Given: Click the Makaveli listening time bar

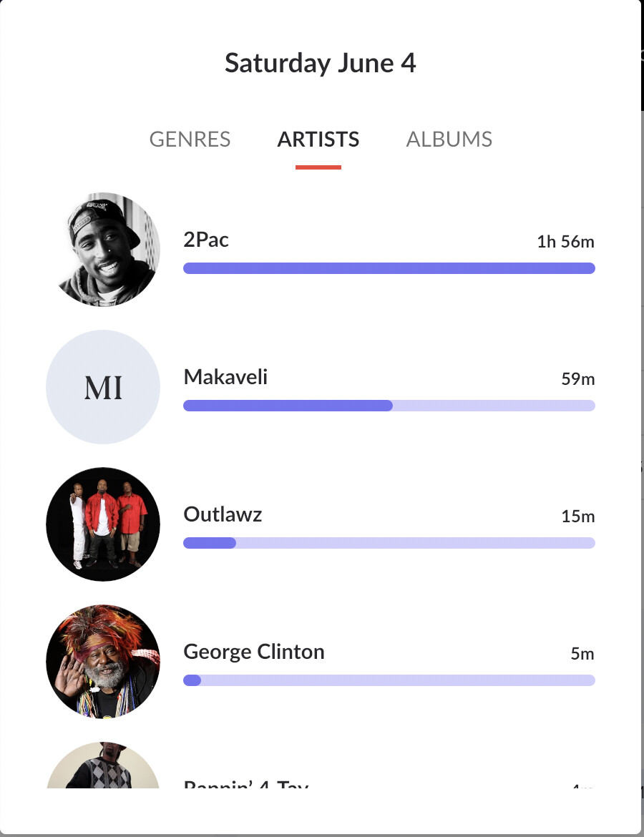Looking at the screenshot, I should (x=389, y=405).
